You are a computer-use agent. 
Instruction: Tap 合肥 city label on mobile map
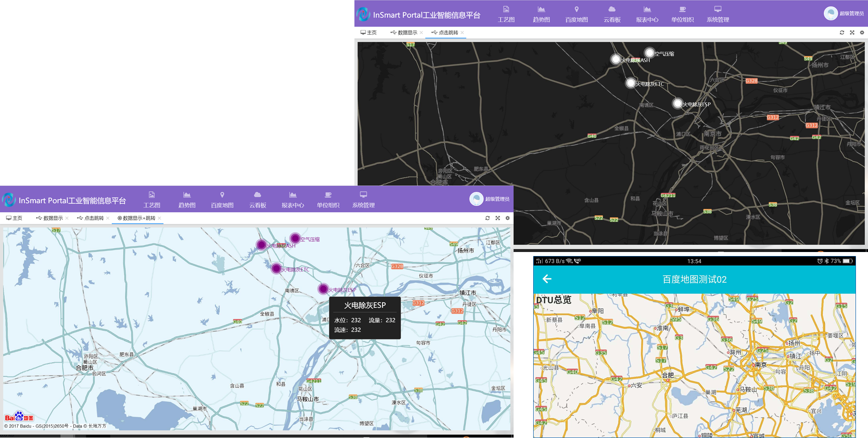668,376
